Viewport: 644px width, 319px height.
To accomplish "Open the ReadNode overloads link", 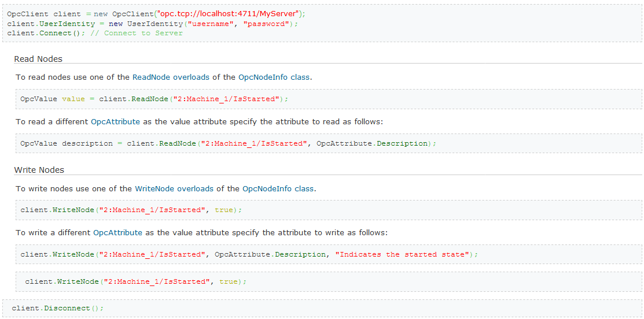I will (171, 77).
